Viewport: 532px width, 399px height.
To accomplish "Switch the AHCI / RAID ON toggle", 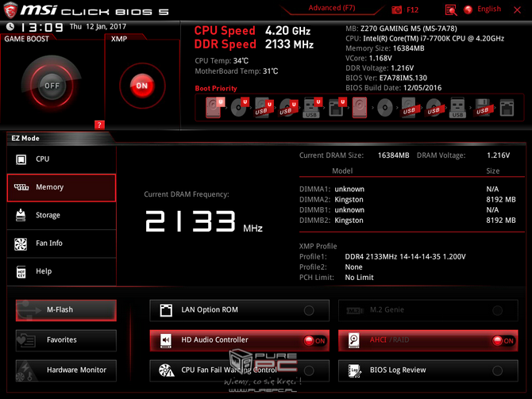I will [x=503, y=340].
